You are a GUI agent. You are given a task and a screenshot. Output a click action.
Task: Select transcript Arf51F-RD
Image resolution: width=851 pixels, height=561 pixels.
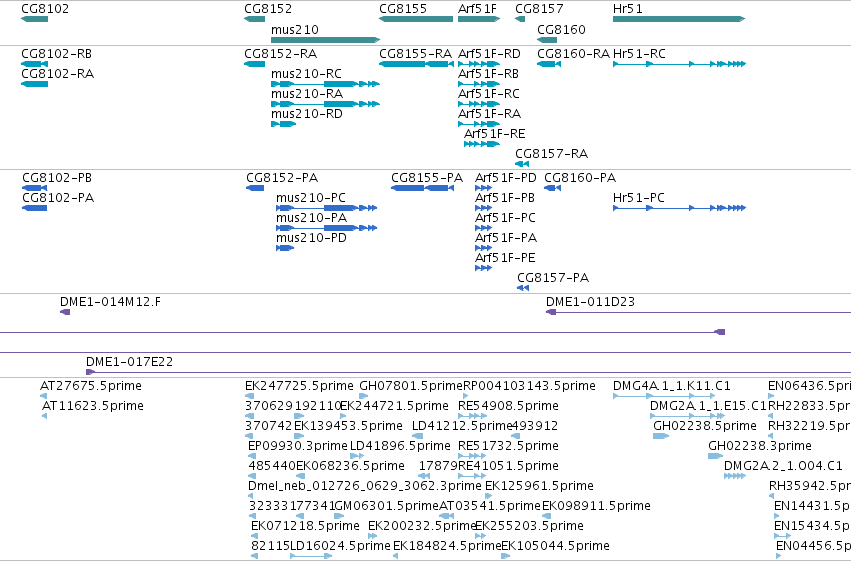point(479,64)
